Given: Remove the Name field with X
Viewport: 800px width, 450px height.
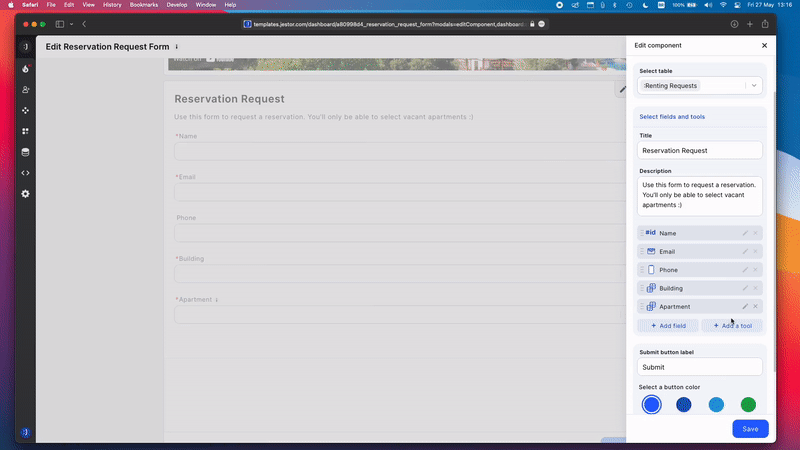Looking at the screenshot, I should click(756, 233).
